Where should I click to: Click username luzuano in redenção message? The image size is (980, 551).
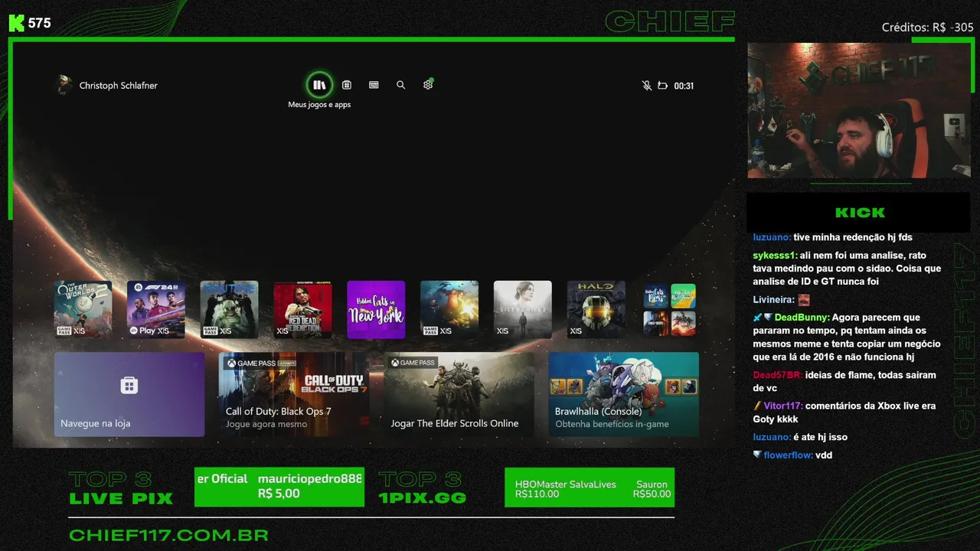tap(772, 237)
